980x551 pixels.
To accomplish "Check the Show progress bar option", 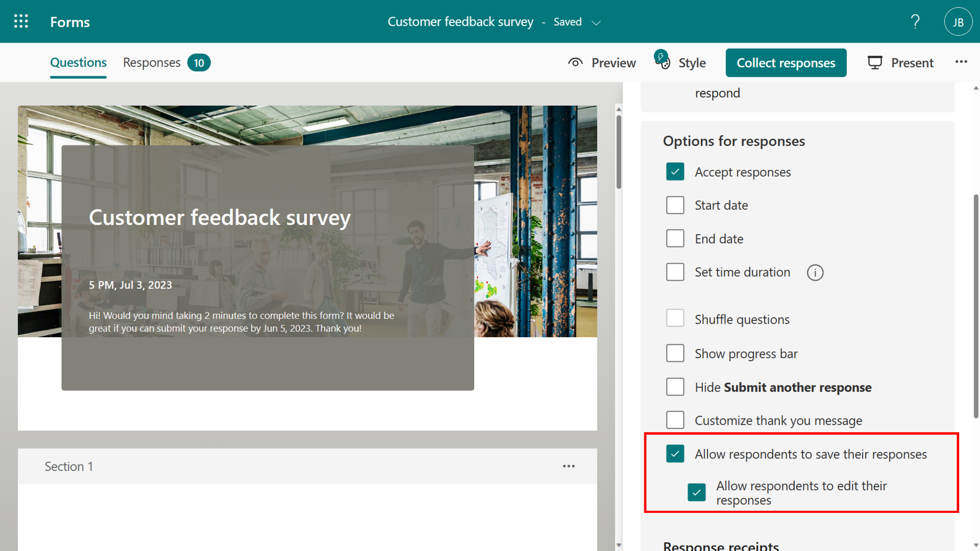I will pyautogui.click(x=675, y=353).
